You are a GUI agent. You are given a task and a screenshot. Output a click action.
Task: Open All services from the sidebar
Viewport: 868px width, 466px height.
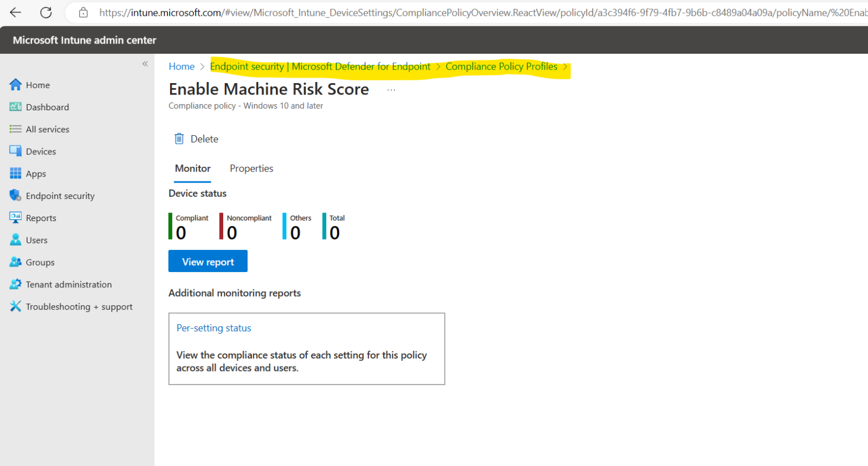pos(16,129)
